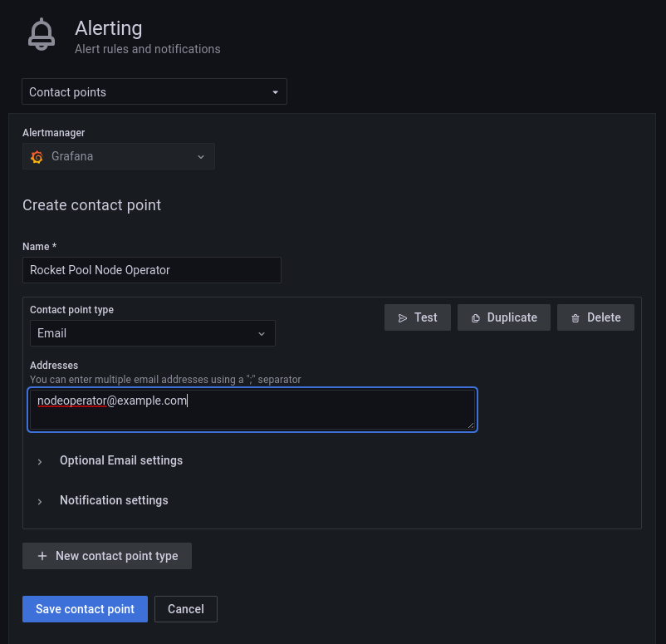Viewport: 666px width, 644px height.
Task: Click the Addresses textarea resize handle
Action: coord(471,425)
